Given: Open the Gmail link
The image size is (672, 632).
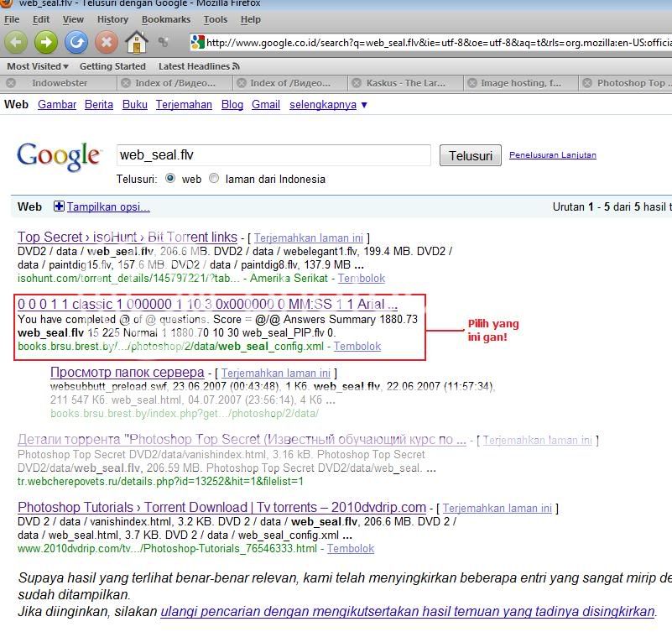Looking at the screenshot, I should (x=266, y=105).
